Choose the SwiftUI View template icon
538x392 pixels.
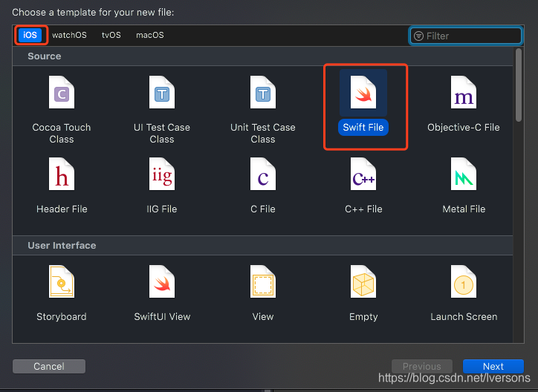pyautogui.click(x=161, y=281)
